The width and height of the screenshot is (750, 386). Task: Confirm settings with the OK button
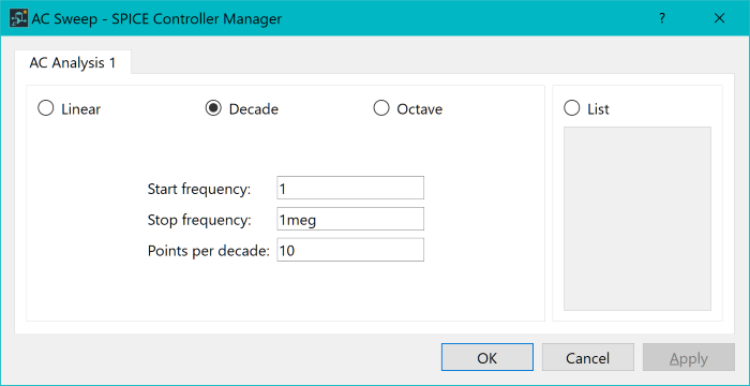pos(487,357)
